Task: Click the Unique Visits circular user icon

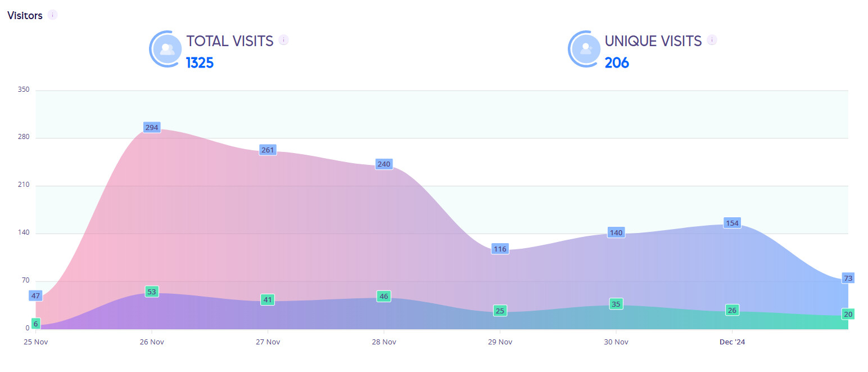Action: (x=585, y=49)
